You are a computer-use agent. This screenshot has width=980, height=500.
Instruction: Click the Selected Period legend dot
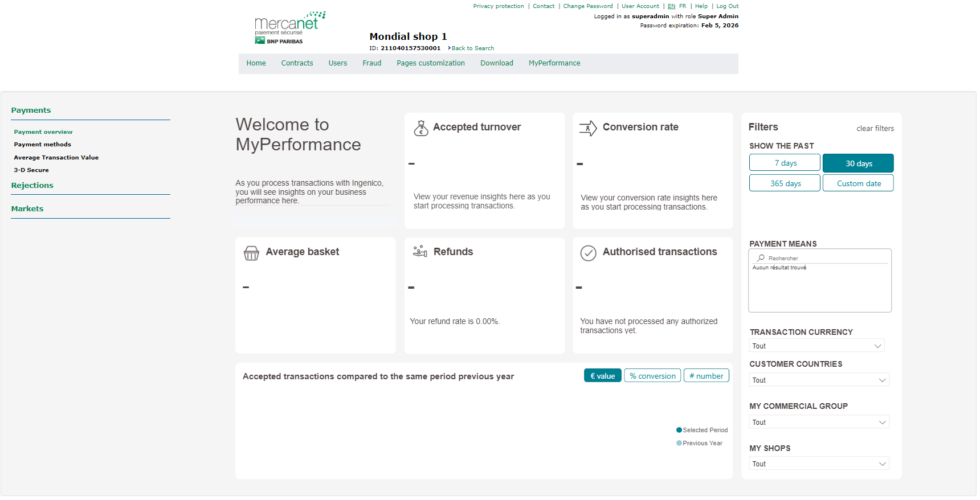click(679, 430)
